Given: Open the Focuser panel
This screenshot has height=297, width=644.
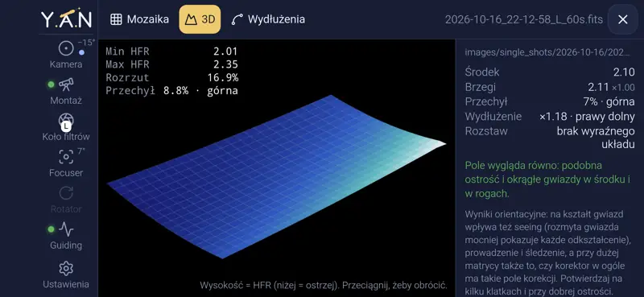Looking at the screenshot, I should point(66,163).
